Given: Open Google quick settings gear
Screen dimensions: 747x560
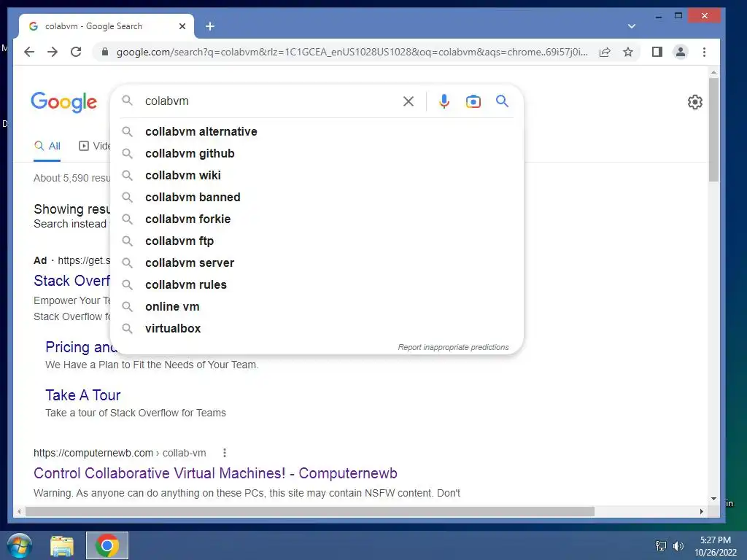Looking at the screenshot, I should pyautogui.click(x=694, y=101).
